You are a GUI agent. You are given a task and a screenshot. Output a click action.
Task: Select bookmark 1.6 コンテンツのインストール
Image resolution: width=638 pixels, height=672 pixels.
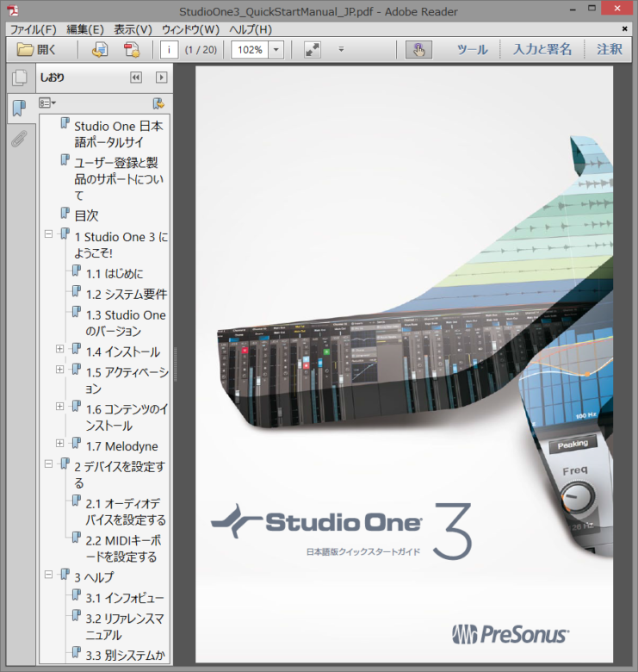(127, 418)
